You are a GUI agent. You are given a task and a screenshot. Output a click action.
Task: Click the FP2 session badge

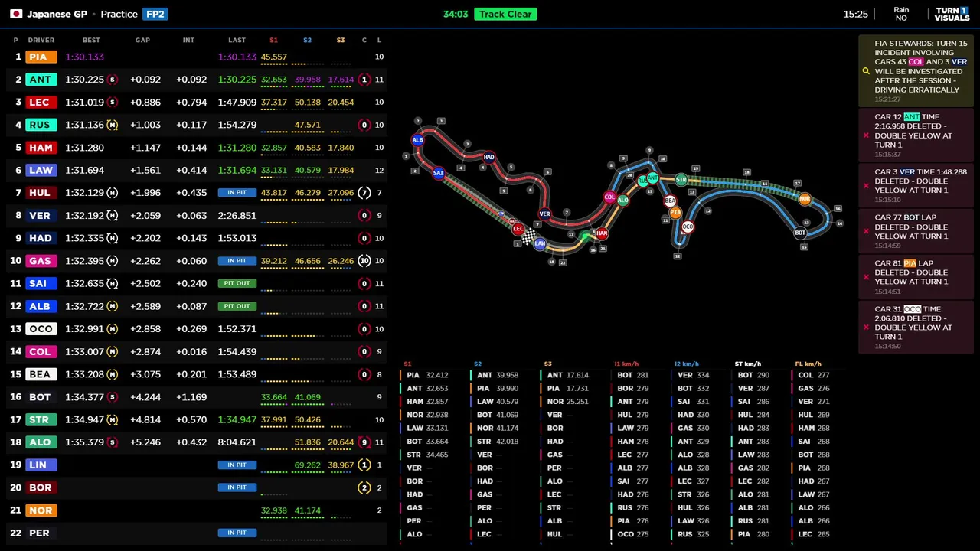pyautogui.click(x=155, y=14)
